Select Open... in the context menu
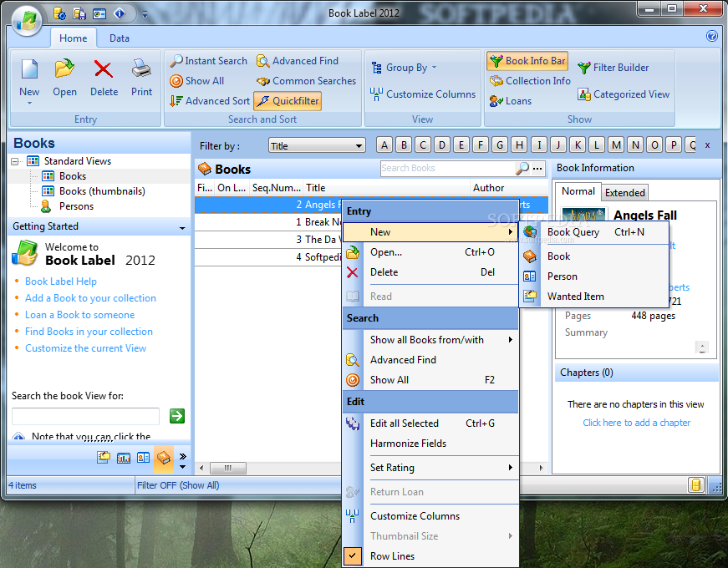This screenshot has width=728, height=568. [430, 252]
